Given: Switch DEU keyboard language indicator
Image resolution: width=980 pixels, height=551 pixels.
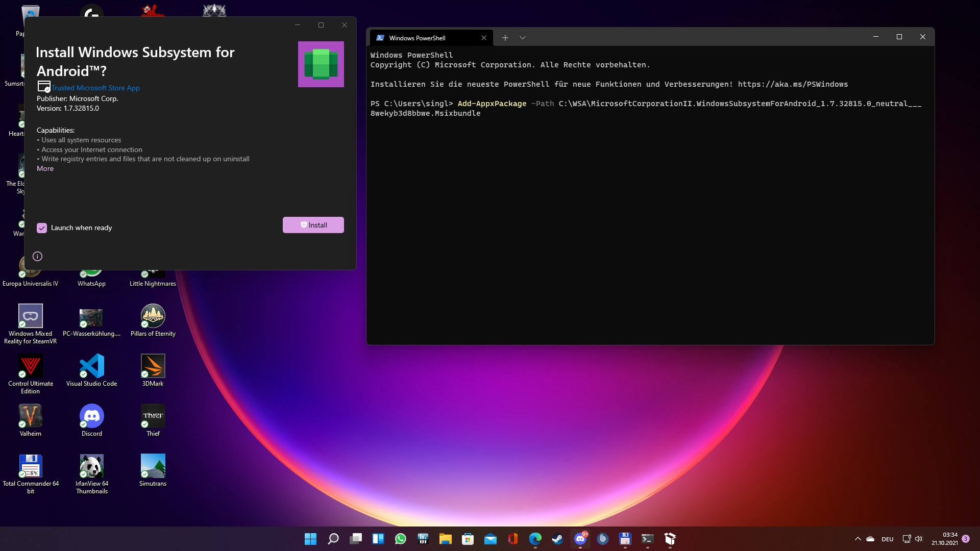Looking at the screenshot, I should tap(888, 539).
